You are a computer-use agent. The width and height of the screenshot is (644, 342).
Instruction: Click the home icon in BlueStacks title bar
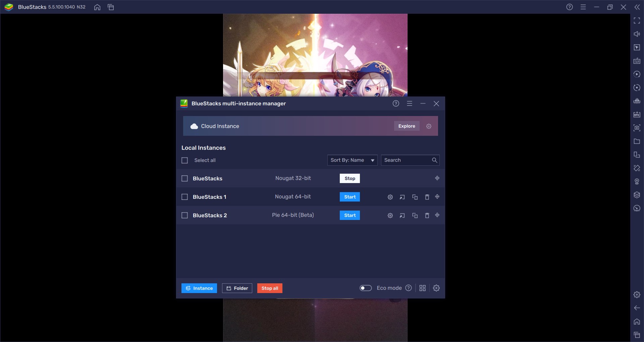97,7
